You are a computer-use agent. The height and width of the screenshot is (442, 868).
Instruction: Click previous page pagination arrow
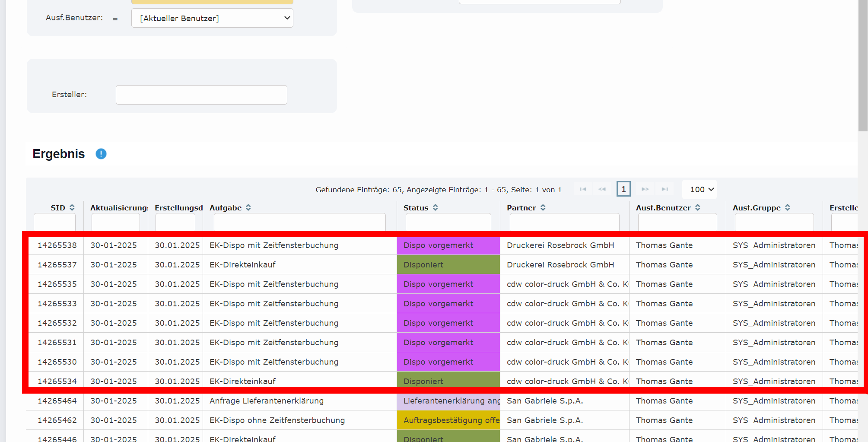[x=602, y=189]
